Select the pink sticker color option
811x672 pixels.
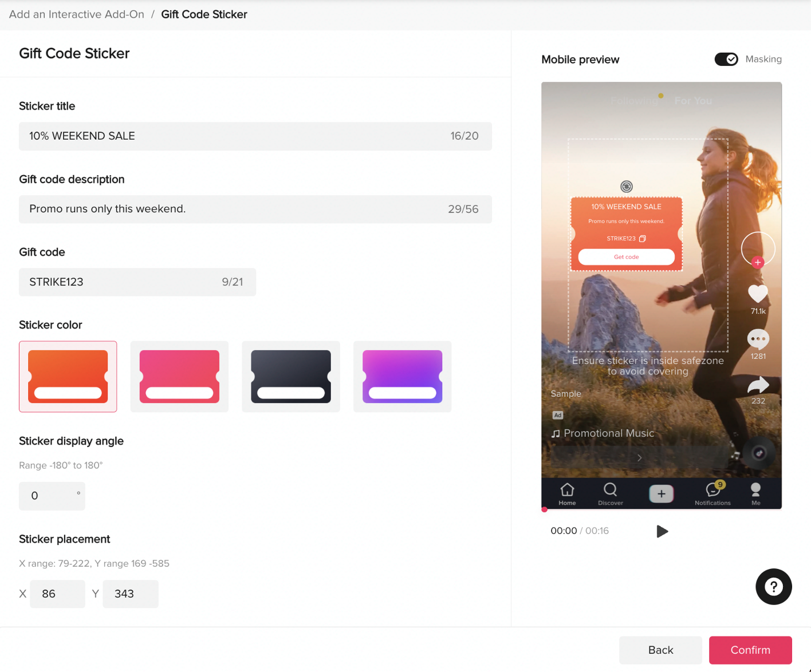click(x=179, y=376)
